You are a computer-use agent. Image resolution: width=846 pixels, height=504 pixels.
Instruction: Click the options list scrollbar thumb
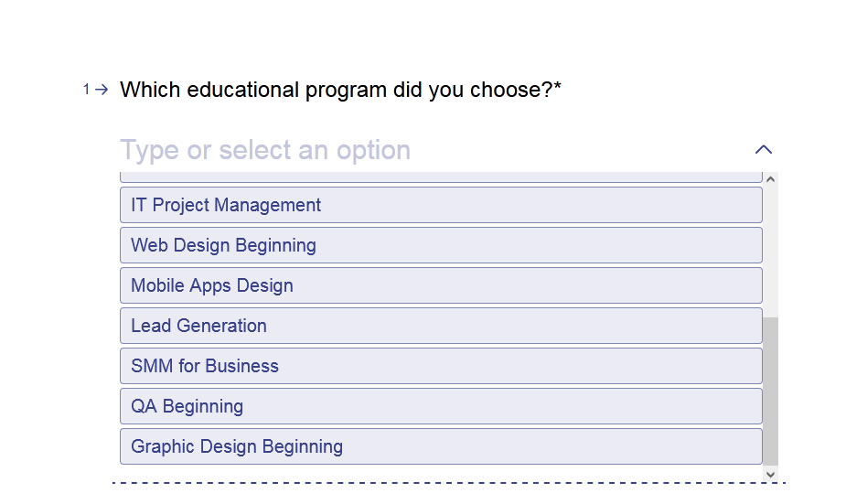(x=770, y=391)
